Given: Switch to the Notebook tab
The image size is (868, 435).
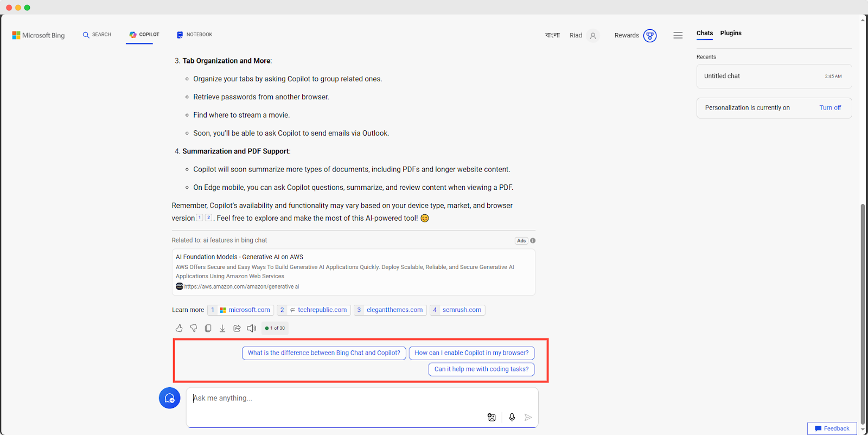Looking at the screenshot, I should [x=195, y=35].
